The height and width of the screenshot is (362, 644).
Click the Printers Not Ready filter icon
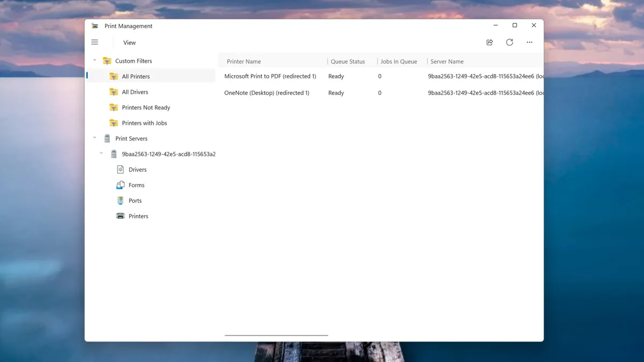click(x=114, y=108)
